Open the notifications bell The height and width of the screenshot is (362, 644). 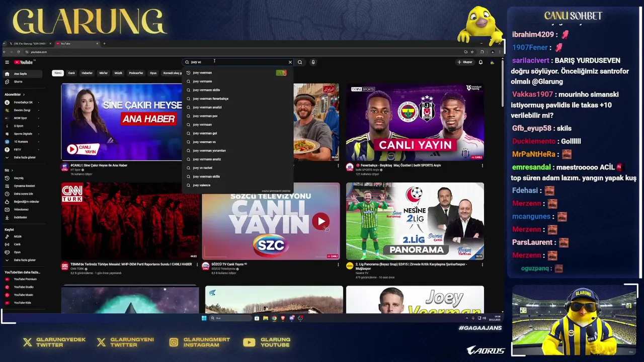point(480,62)
